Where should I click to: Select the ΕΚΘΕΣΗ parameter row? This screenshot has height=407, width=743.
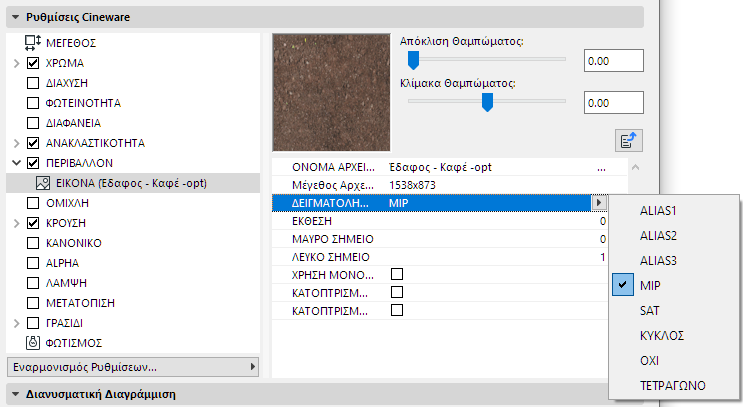439,221
